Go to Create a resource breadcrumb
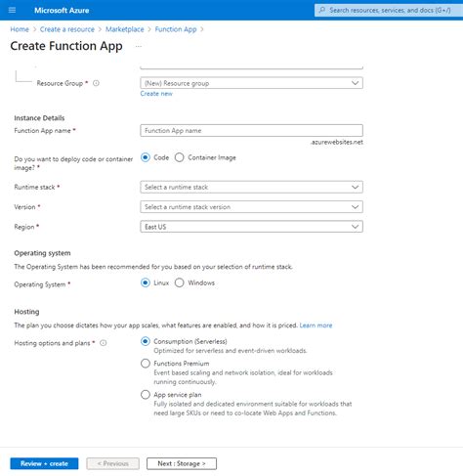 pos(67,29)
